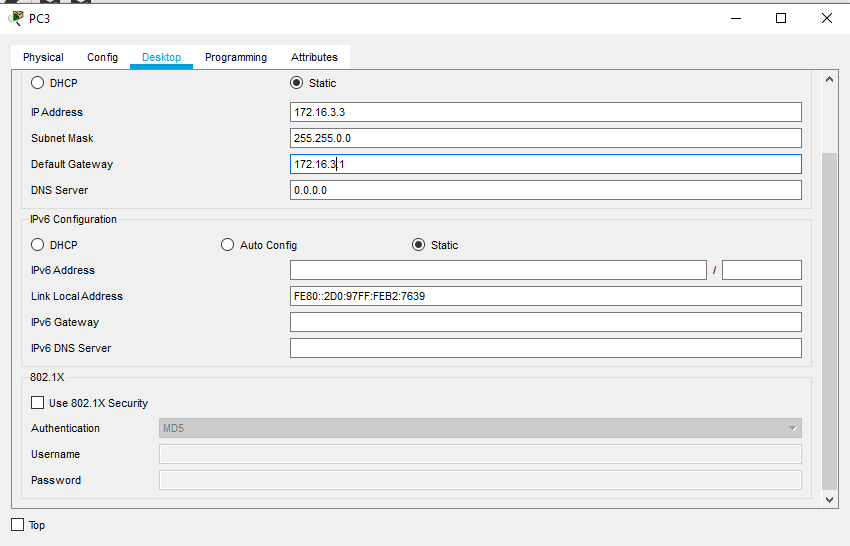
Task: Click the 'Default Gateway' label
Action: click(72, 164)
